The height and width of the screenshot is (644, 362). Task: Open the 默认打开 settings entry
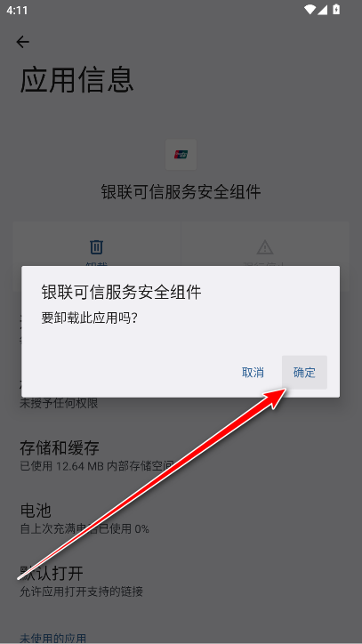[x=181, y=580]
